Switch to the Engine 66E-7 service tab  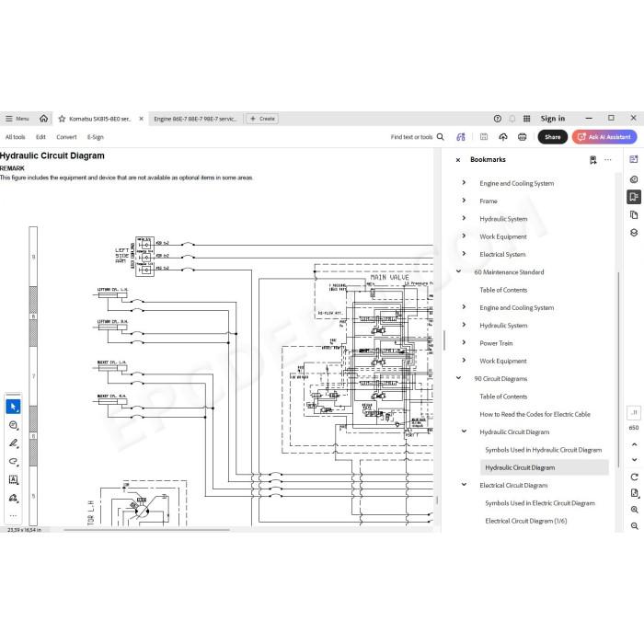pos(195,119)
